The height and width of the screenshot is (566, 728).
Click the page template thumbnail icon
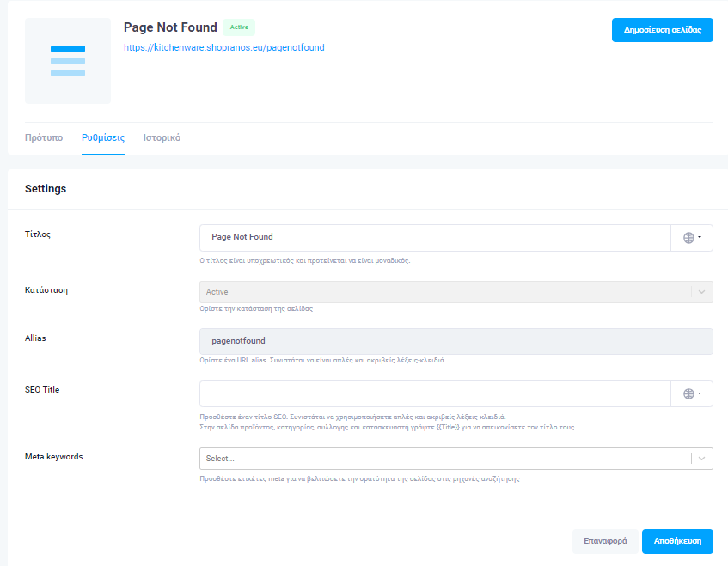(x=68, y=61)
